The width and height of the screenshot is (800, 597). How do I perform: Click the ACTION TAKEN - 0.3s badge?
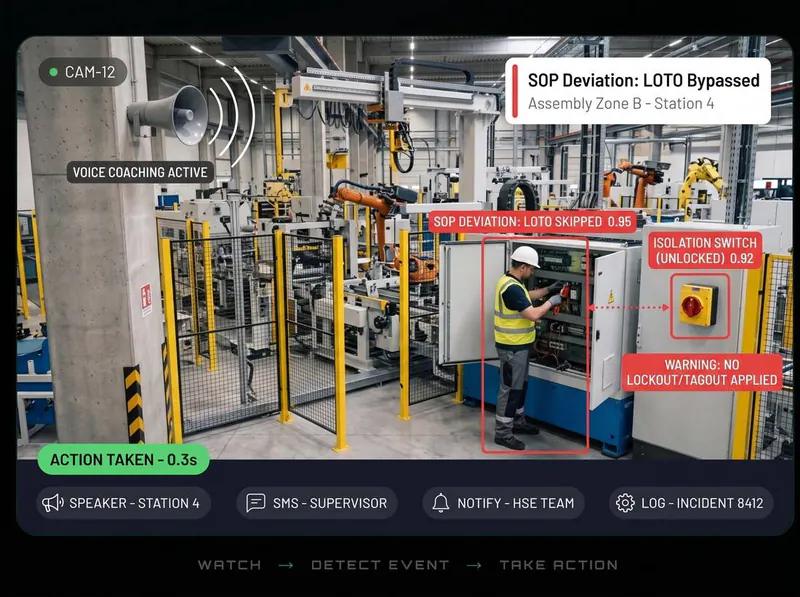coord(123,459)
